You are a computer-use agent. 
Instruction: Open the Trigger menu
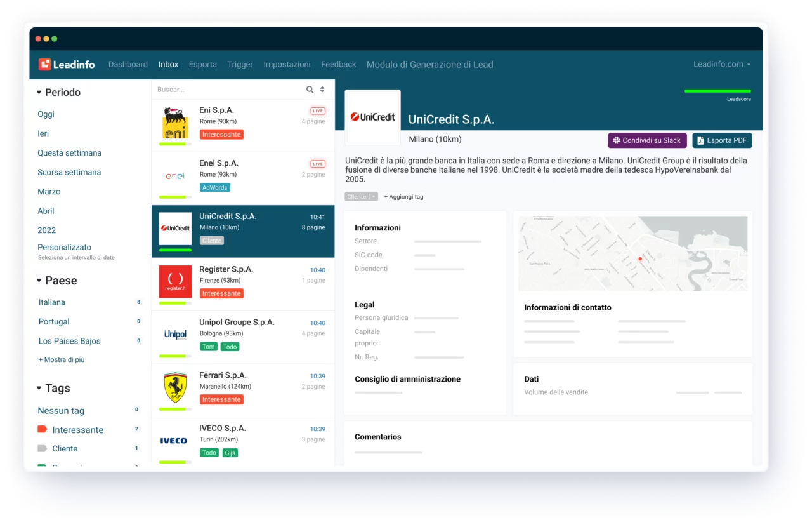point(240,64)
